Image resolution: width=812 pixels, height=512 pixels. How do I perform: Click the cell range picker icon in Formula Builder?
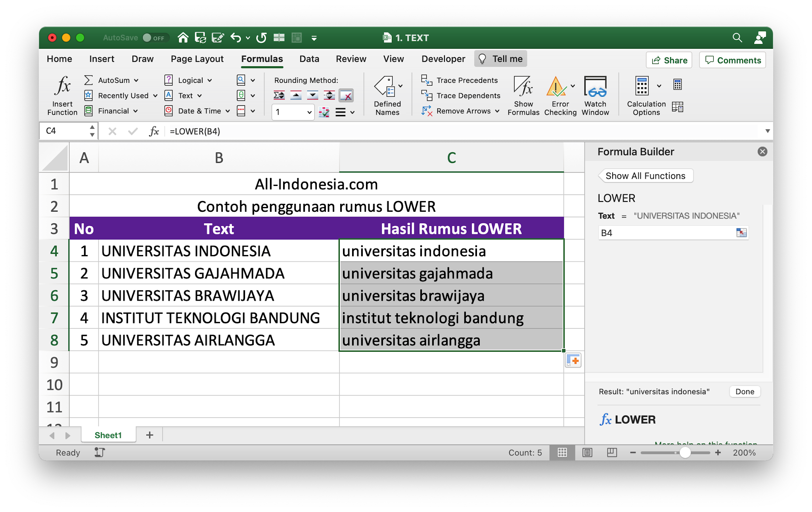pyautogui.click(x=741, y=233)
